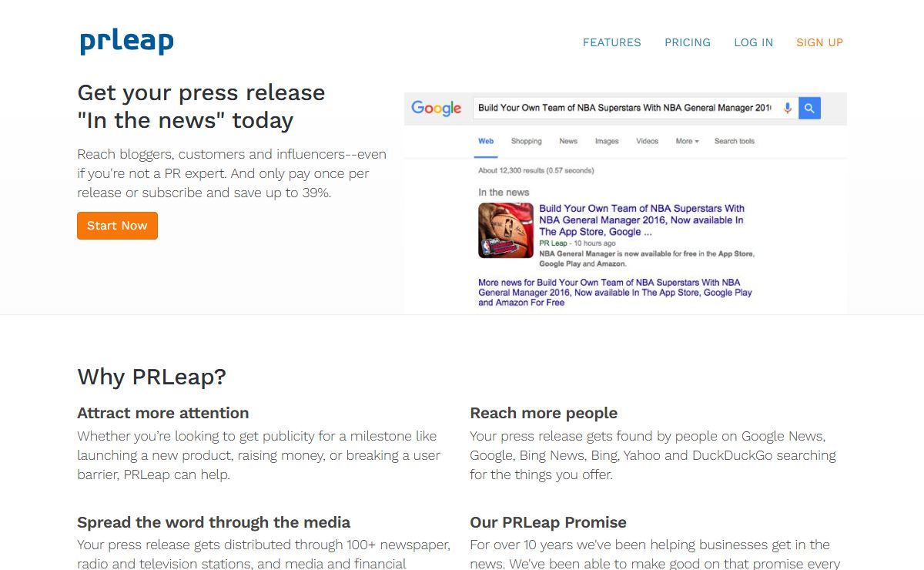Click the "100+ newspaper" distribution paragraph
924x570 pixels.
pos(264,554)
